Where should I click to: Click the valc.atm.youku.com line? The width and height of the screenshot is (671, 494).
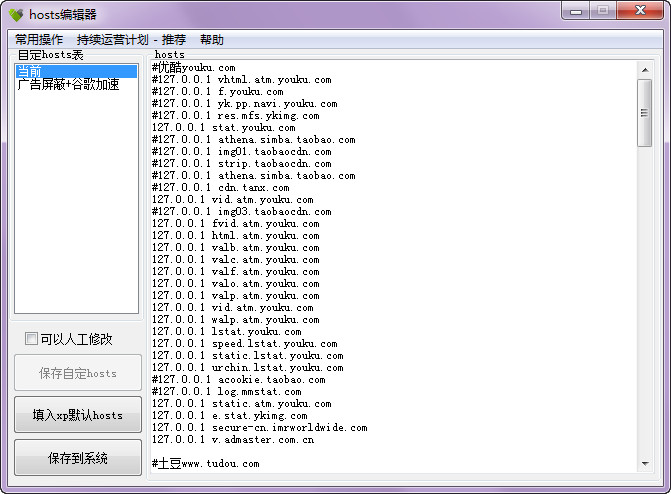click(x=236, y=259)
